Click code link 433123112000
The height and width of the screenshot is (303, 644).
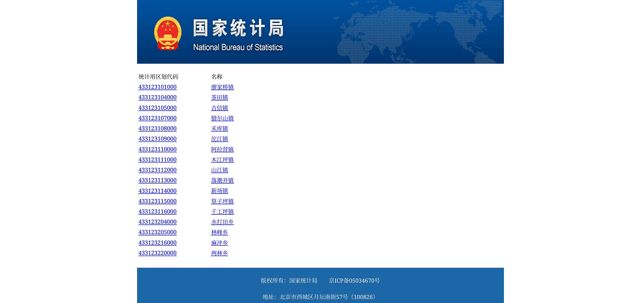[x=157, y=170]
